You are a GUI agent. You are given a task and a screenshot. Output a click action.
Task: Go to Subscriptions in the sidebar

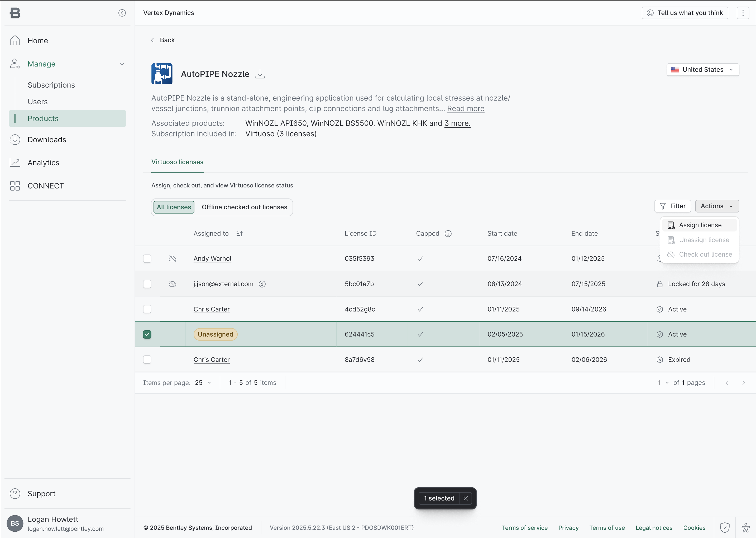coord(51,85)
